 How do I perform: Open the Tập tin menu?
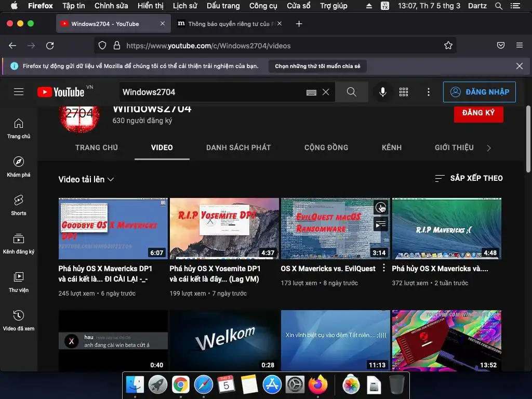[74, 6]
